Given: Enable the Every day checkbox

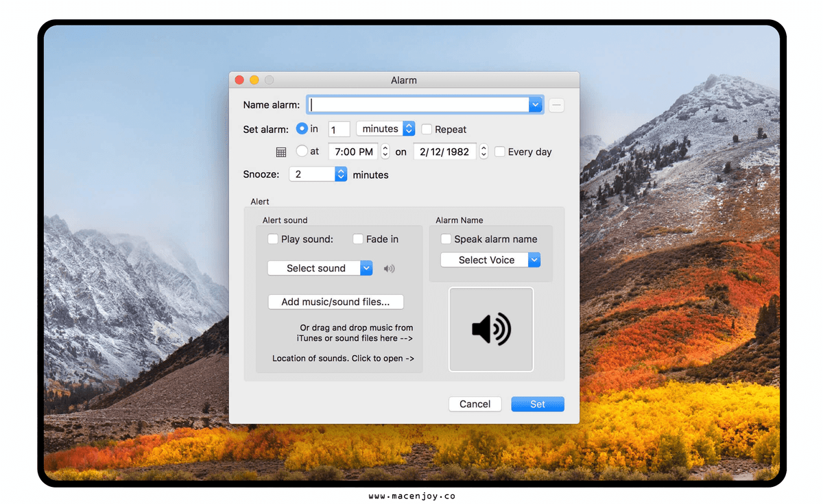Looking at the screenshot, I should click(500, 152).
